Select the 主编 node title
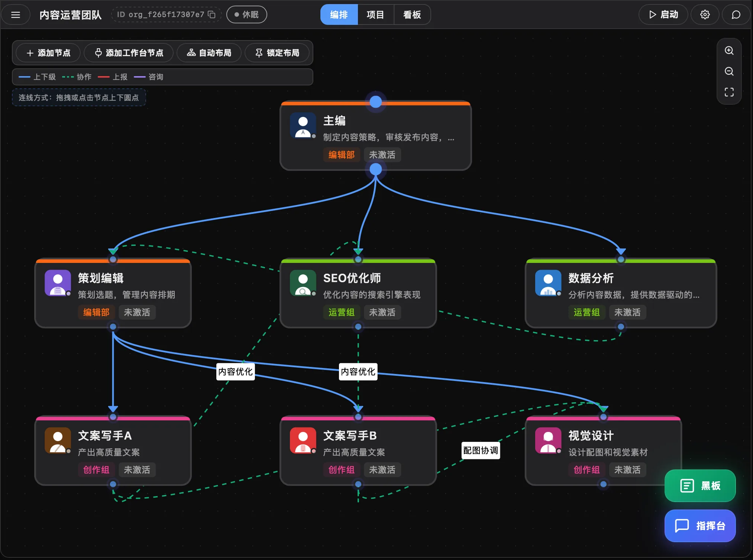This screenshot has width=753, height=560. 335,121
